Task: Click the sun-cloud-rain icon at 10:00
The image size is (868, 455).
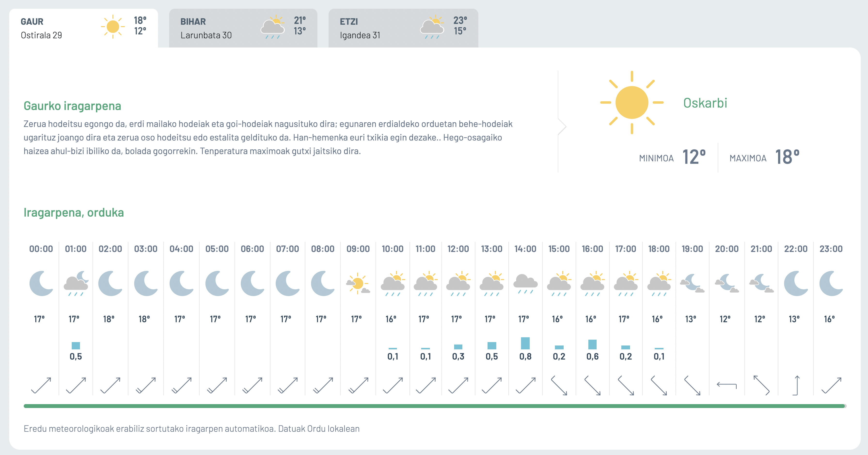Action: pyautogui.click(x=393, y=283)
